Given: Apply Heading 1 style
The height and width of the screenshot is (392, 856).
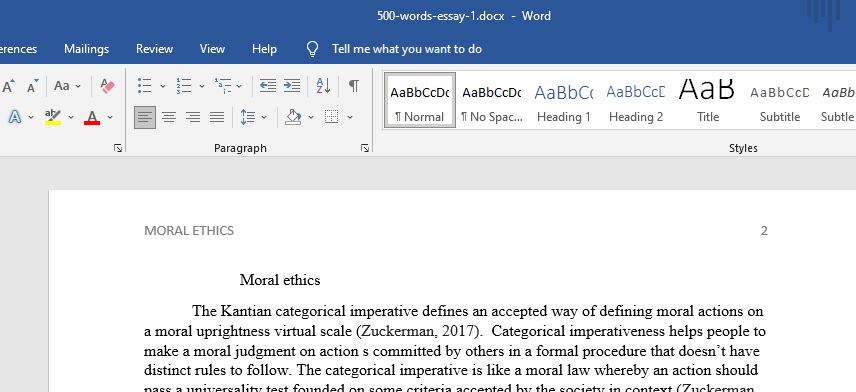Looking at the screenshot, I should (564, 100).
